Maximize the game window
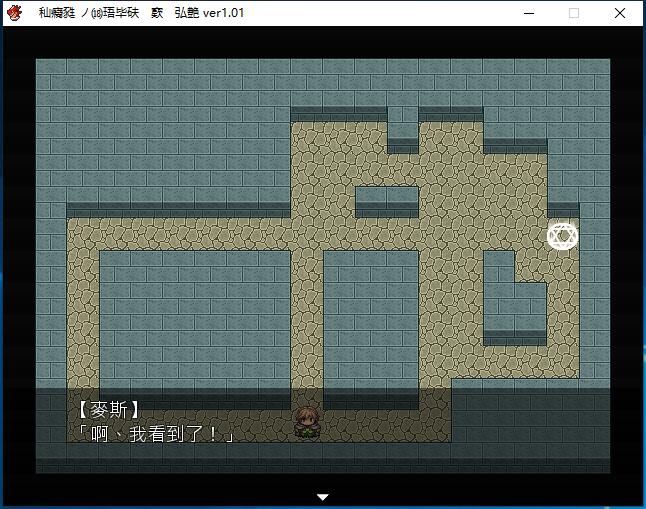 tap(574, 13)
